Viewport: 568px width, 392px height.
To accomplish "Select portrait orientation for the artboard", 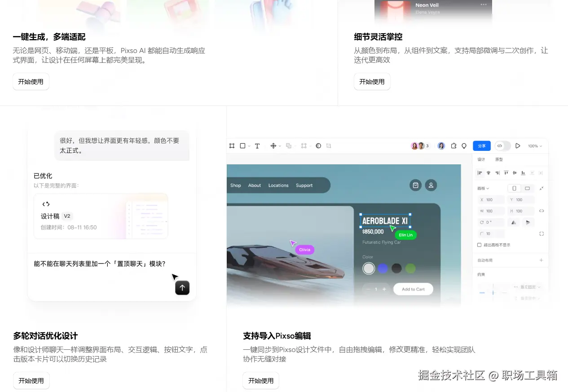I will click(514, 188).
